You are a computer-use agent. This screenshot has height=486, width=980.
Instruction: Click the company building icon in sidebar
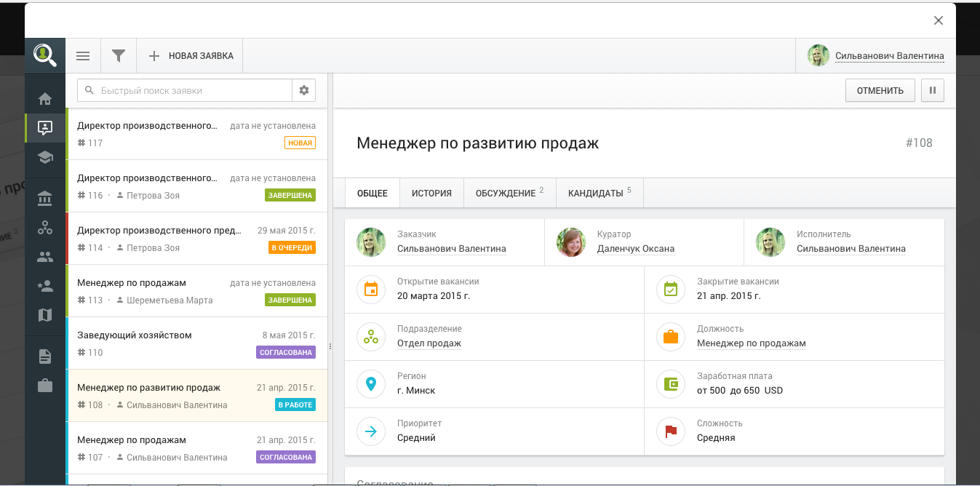tap(45, 198)
